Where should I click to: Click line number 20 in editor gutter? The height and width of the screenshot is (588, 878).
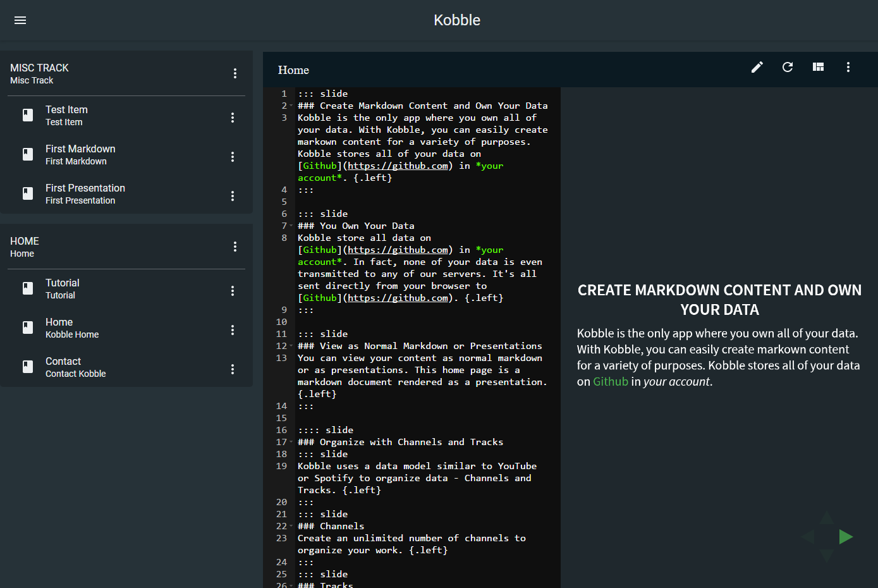[x=281, y=502]
